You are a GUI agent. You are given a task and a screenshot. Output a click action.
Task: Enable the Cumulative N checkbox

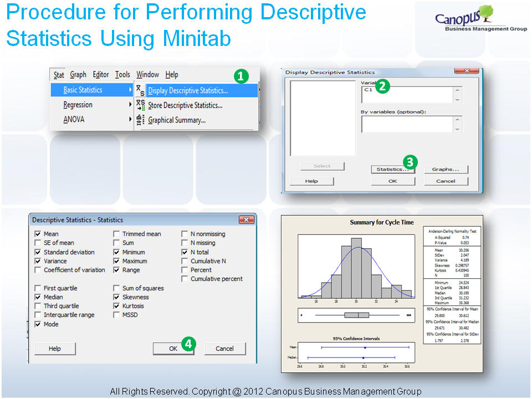pos(185,261)
